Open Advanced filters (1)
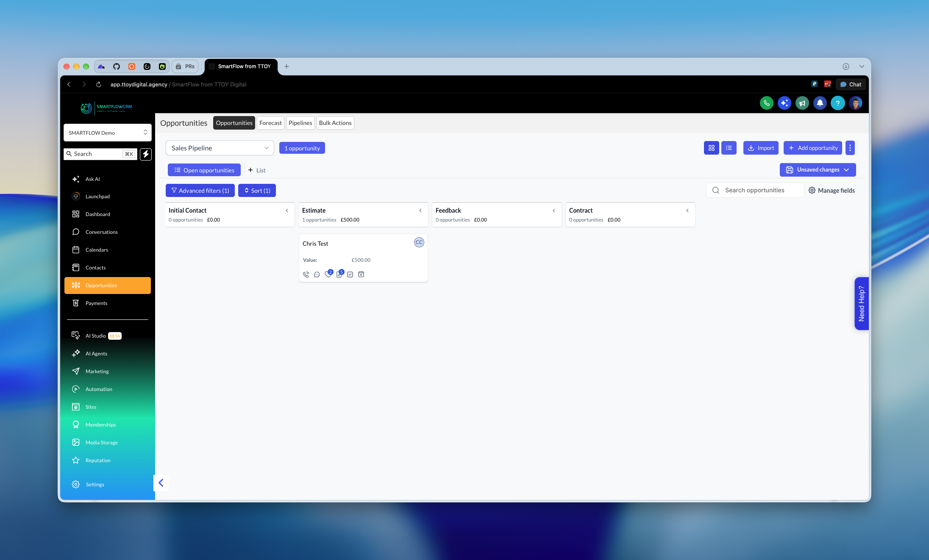The image size is (929, 560). [x=200, y=191]
